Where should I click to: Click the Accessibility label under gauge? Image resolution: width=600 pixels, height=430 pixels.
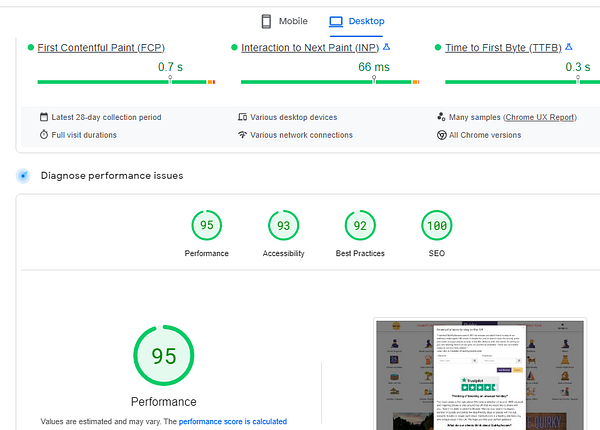(284, 253)
